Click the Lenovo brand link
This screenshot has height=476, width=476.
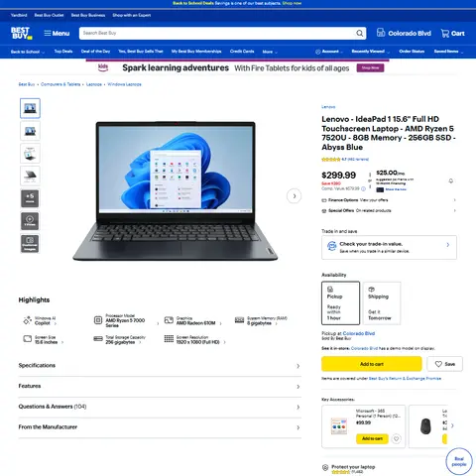[328, 107]
